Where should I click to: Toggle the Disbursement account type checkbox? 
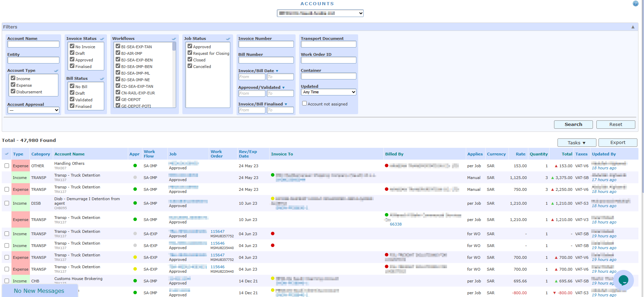tap(13, 91)
